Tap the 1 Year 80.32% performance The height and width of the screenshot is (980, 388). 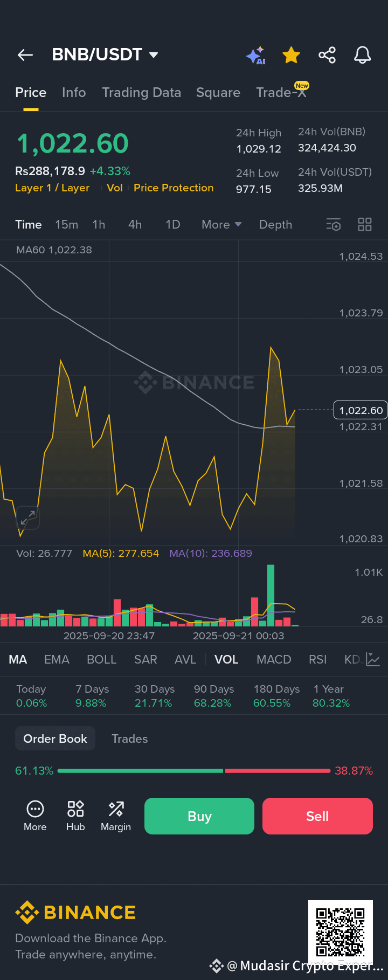tap(331, 696)
